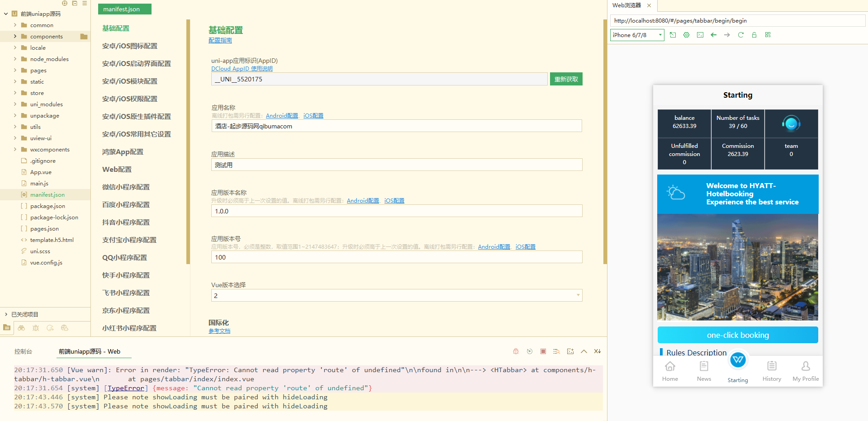The height and width of the screenshot is (421, 868).
Task: Click the browser reload icon
Action: click(x=740, y=35)
